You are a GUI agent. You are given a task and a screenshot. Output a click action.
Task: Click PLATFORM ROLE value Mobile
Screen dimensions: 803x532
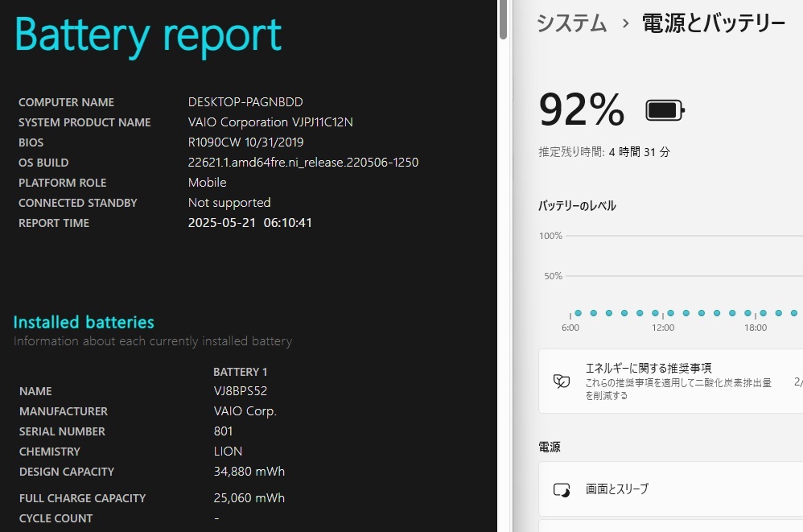(x=207, y=182)
